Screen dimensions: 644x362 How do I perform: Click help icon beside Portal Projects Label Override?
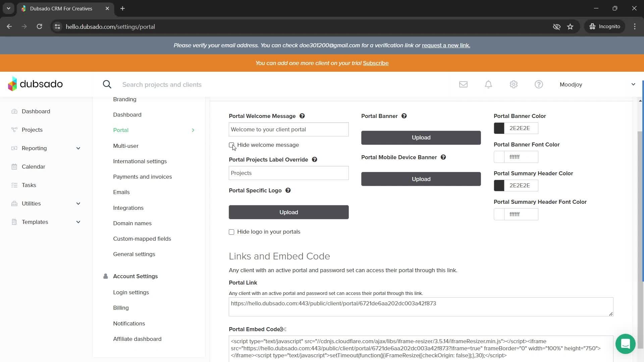314,160
